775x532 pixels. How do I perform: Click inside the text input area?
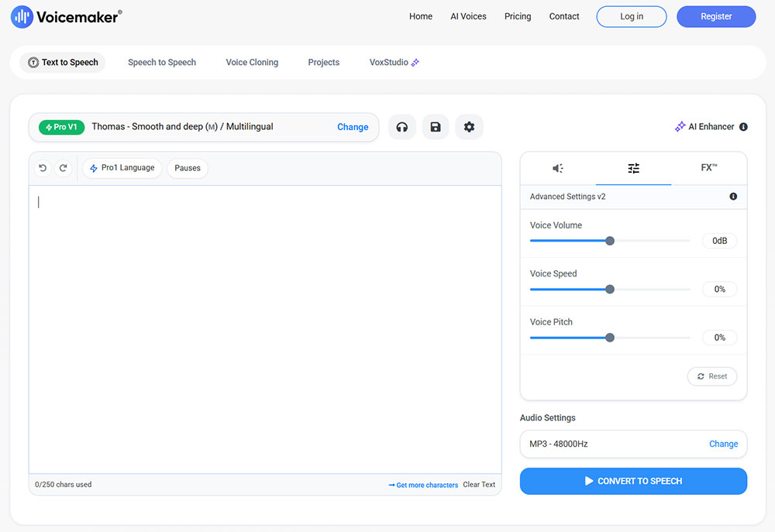click(x=265, y=329)
